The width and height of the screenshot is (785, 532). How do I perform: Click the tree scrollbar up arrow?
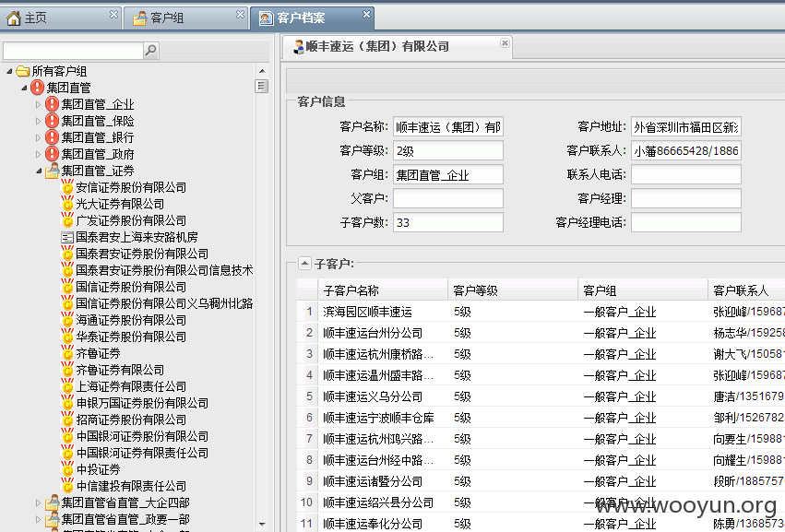[262, 71]
